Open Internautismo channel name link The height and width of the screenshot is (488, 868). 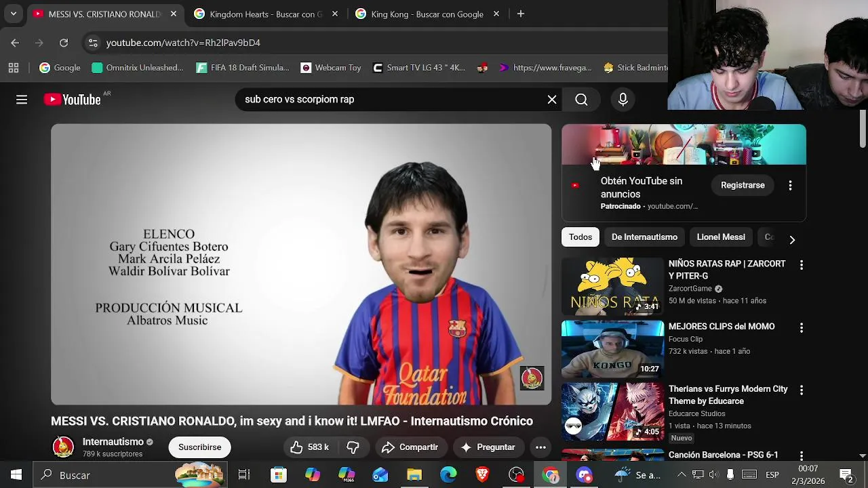click(113, 442)
